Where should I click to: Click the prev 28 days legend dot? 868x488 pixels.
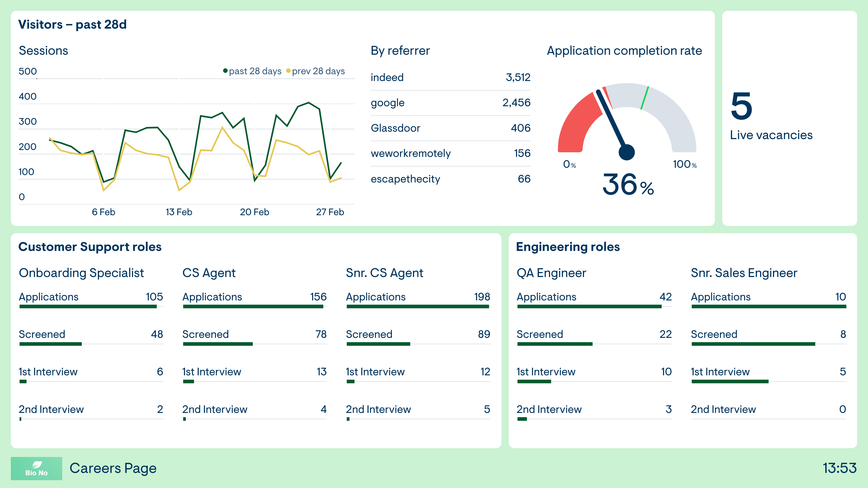pyautogui.click(x=288, y=71)
